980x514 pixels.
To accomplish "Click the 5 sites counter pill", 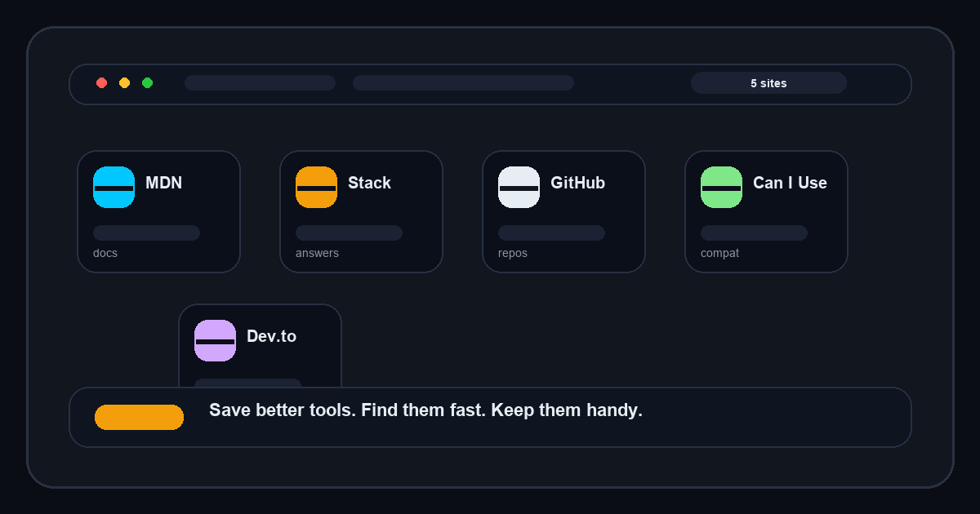I will [x=768, y=83].
